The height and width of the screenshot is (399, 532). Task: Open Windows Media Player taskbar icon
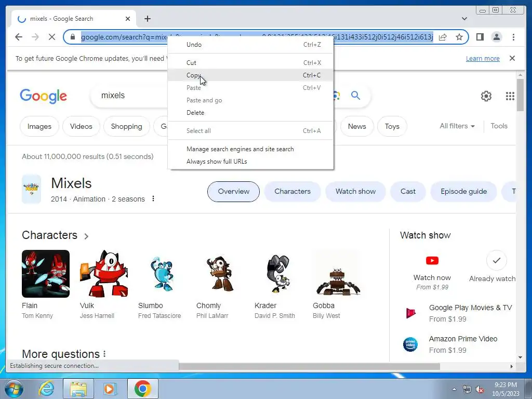click(109, 389)
